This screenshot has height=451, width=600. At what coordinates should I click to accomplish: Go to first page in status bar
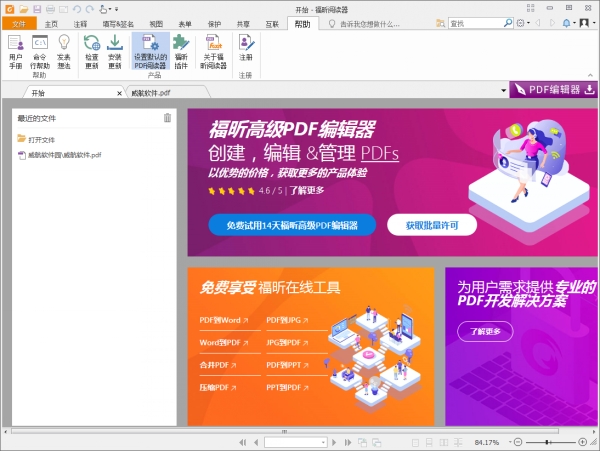243,443
